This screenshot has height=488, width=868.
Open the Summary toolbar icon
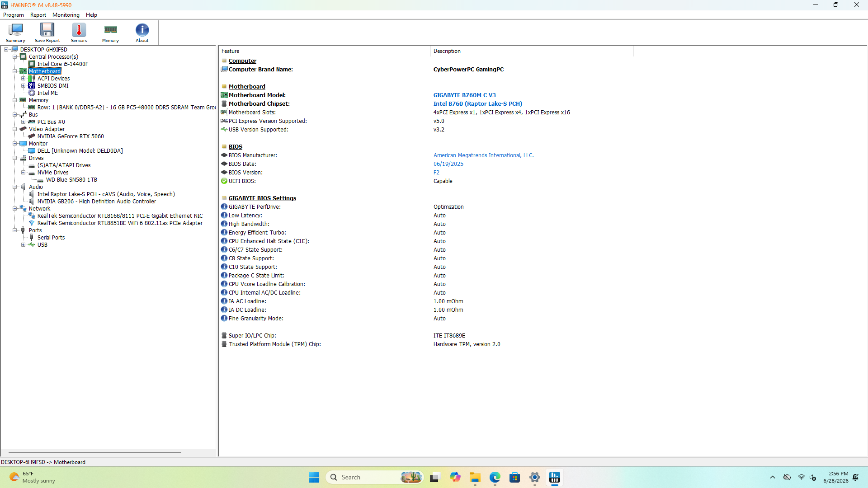(x=15, y=33)
